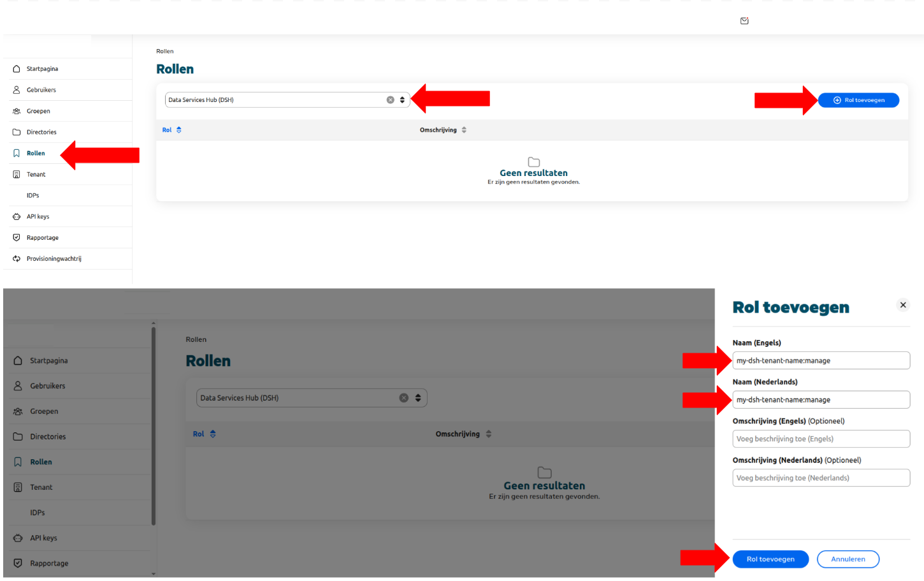The height and width of the screenshot is (581, 924).
Task: Open IDPs in the bright sidebar
Action: click(33, 196)
